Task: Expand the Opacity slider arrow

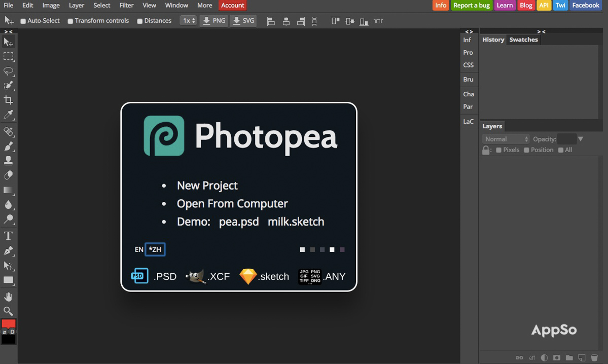Action: coord(581,139)
